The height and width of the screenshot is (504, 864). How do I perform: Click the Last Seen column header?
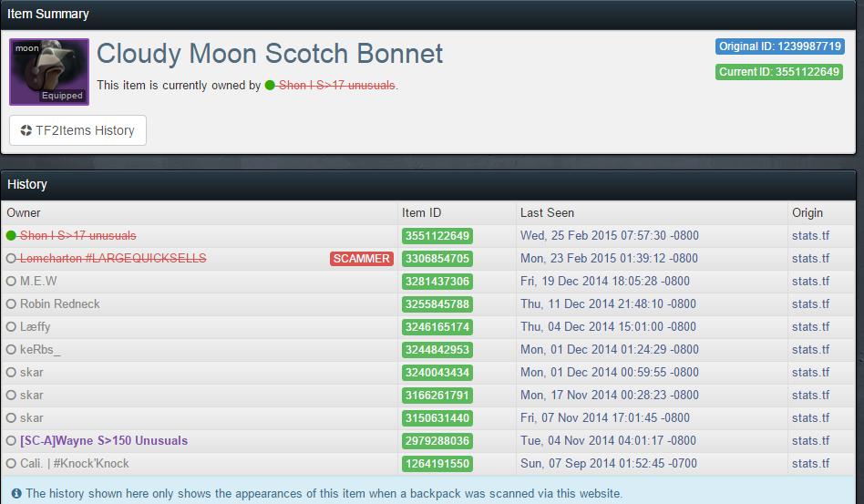click(547, 213)
